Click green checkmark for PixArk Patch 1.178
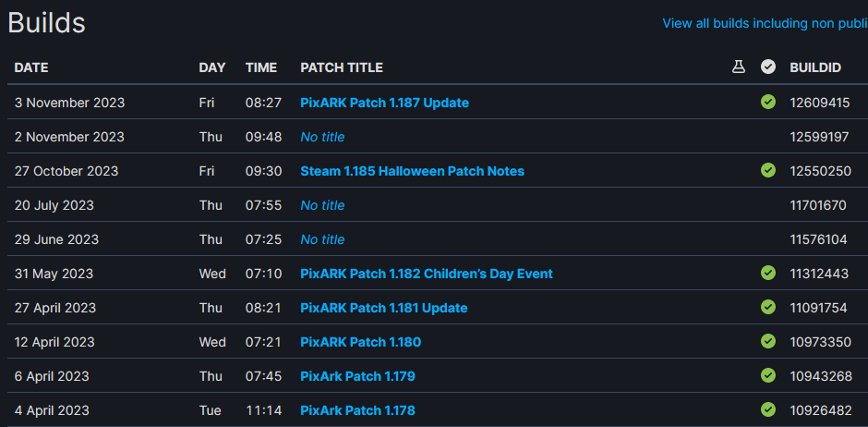 (767, 409)
